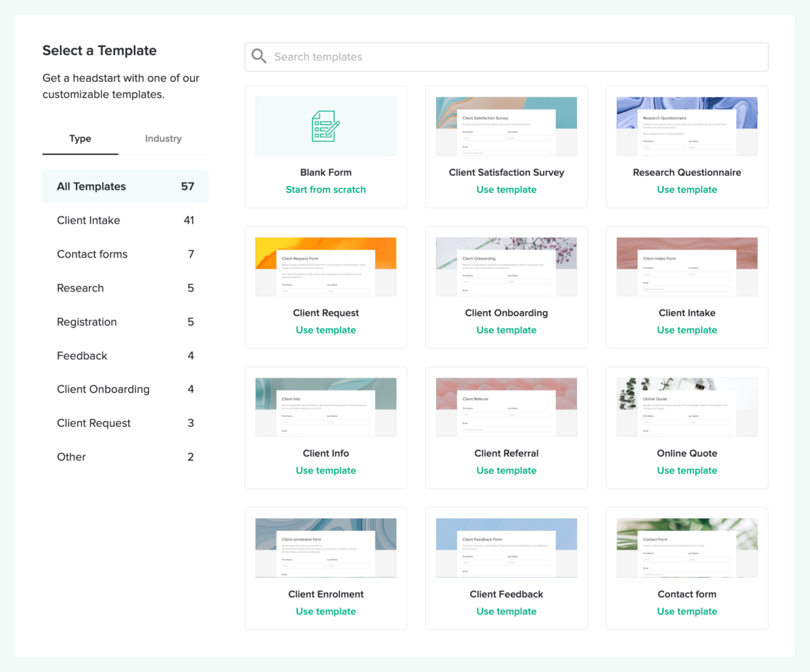Image resolution: width=810 pixels, height=672 pixels.
Task: Use the Client Referral template
Action: point(506,470)
